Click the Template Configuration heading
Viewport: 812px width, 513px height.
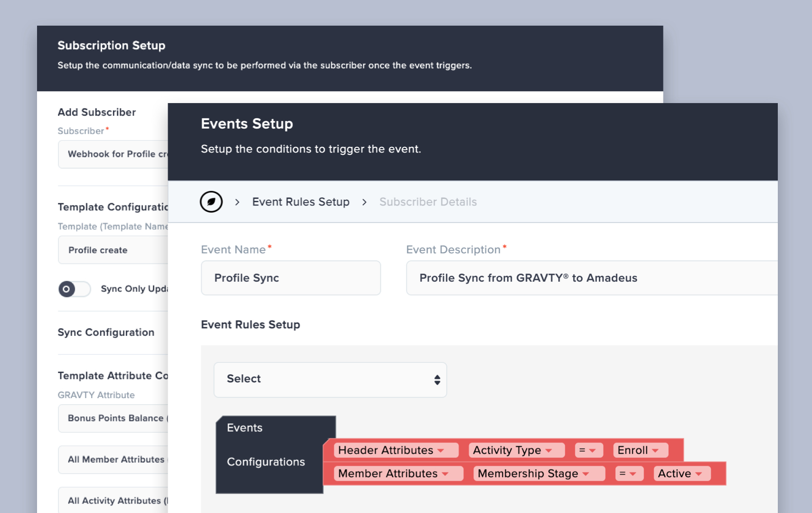click(x=113, y=207)
